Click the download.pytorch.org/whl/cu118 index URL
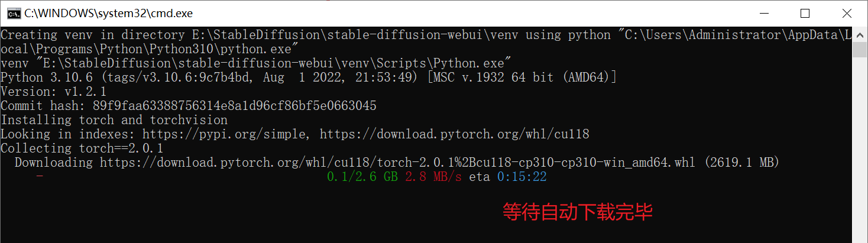 (x=454, y=134)
